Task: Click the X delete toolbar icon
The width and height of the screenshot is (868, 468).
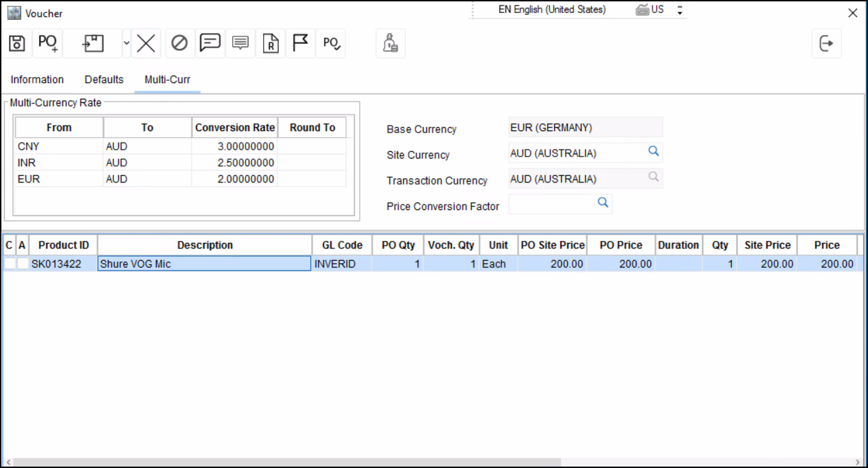Action: click(146, 43)
